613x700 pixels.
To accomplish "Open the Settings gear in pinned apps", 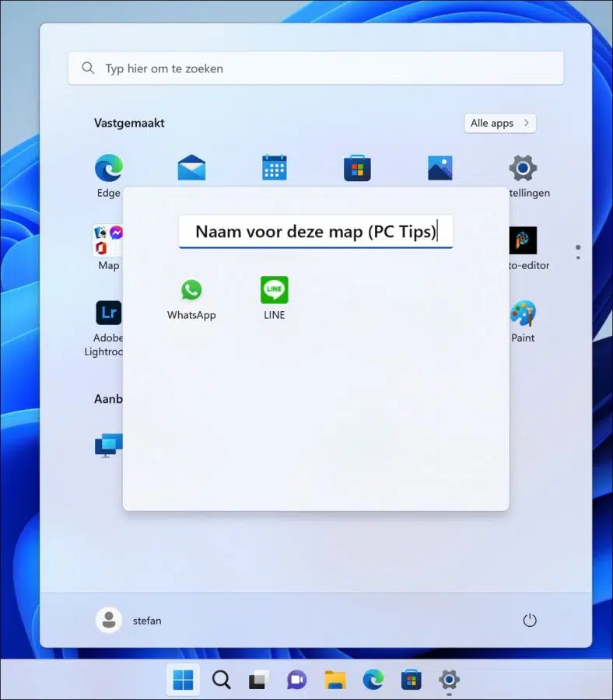I will click(523, 168).
